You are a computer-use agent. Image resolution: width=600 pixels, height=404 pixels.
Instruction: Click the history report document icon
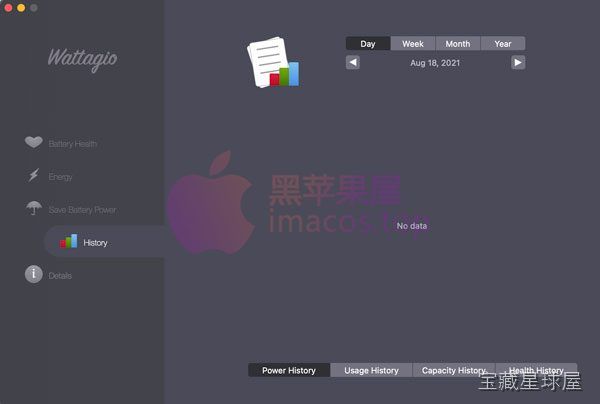[273, 62]
